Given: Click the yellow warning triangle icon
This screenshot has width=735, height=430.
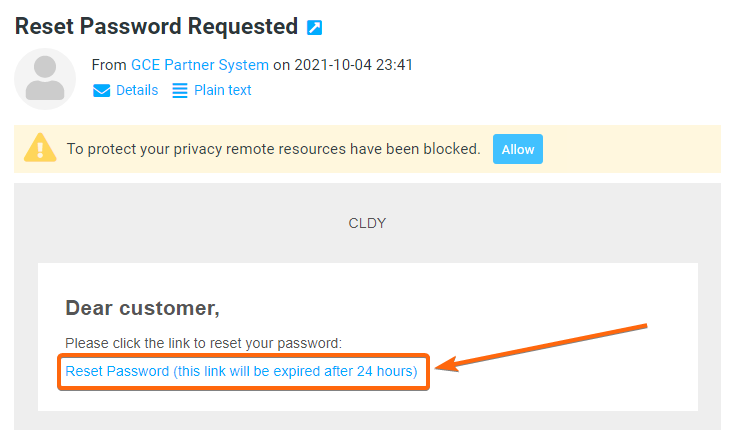Looking at the screenshot, I should [x=40, y=148].
